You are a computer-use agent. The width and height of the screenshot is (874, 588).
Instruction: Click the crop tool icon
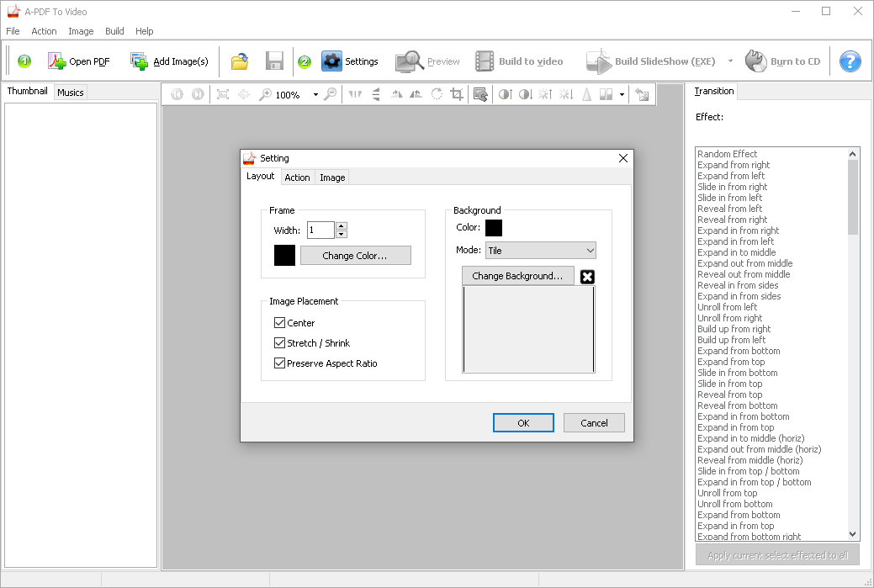tap(457, 94)
